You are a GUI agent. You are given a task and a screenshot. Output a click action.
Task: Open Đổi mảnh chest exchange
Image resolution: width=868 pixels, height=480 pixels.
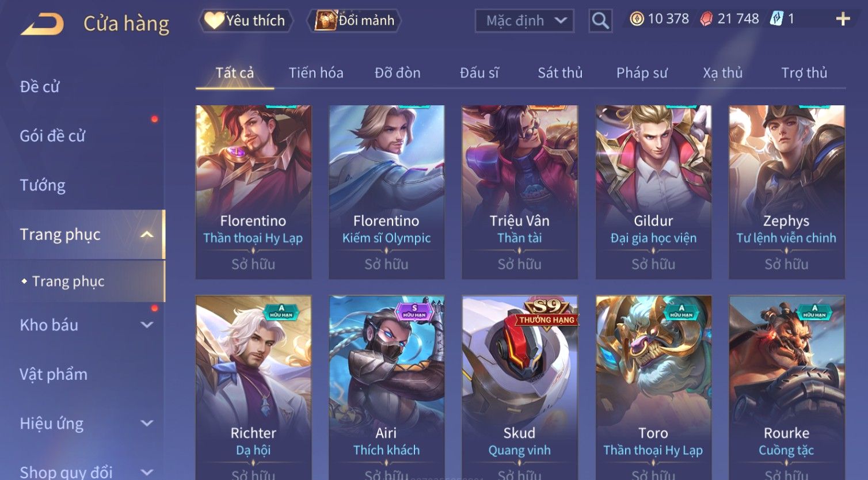pos(356,21)
